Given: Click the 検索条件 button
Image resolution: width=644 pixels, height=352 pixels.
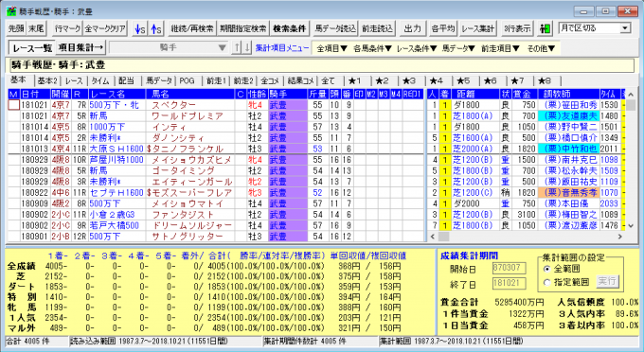Looking at the screenshot, I should [289, 28].
